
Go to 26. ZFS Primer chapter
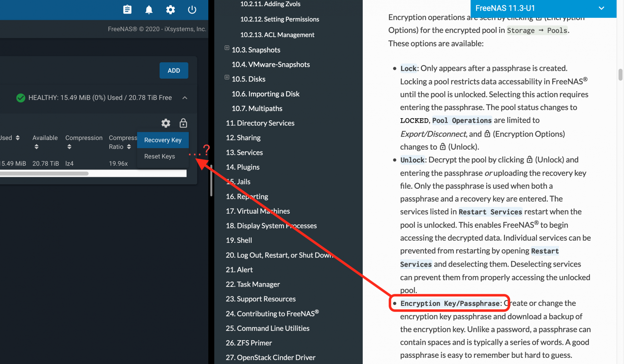(x=249, y=343)
